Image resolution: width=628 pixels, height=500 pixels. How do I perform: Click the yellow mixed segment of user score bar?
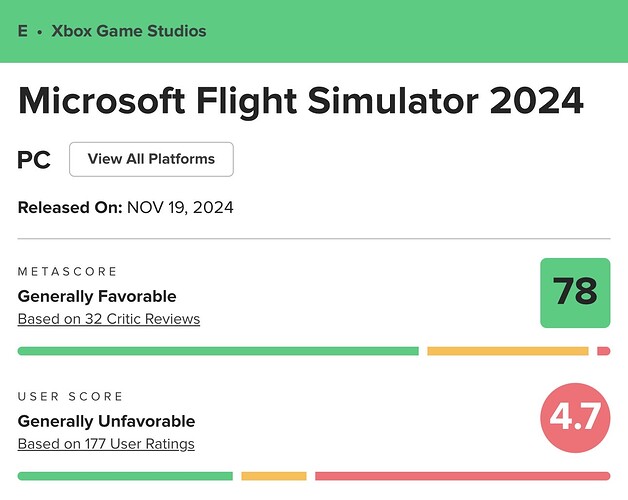pos(273,476)
